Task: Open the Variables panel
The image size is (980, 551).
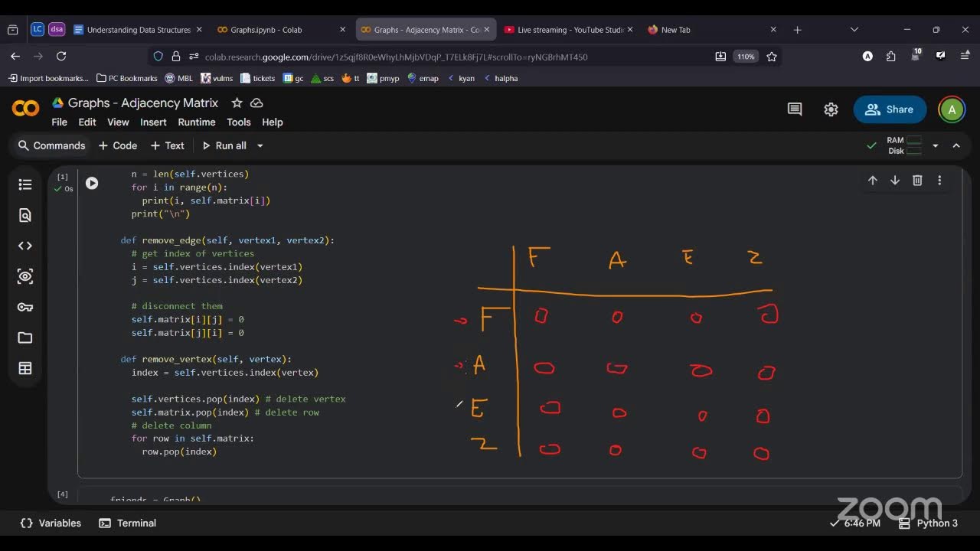Action: click(51, 523)
